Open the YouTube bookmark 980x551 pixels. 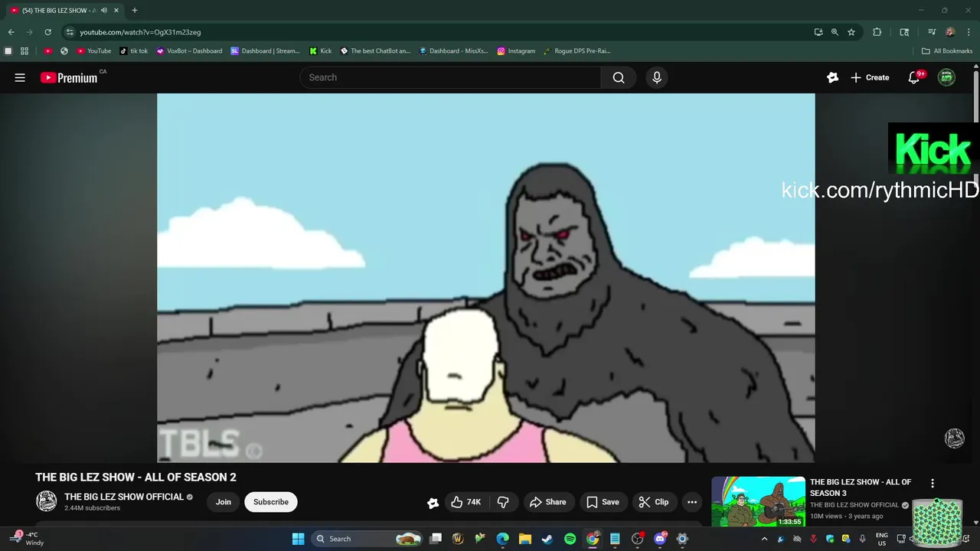point(94,51)
